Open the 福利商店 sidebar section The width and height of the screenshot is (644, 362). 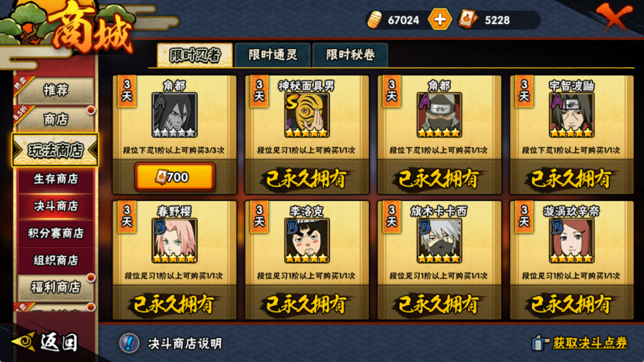(x=56, y=288)
